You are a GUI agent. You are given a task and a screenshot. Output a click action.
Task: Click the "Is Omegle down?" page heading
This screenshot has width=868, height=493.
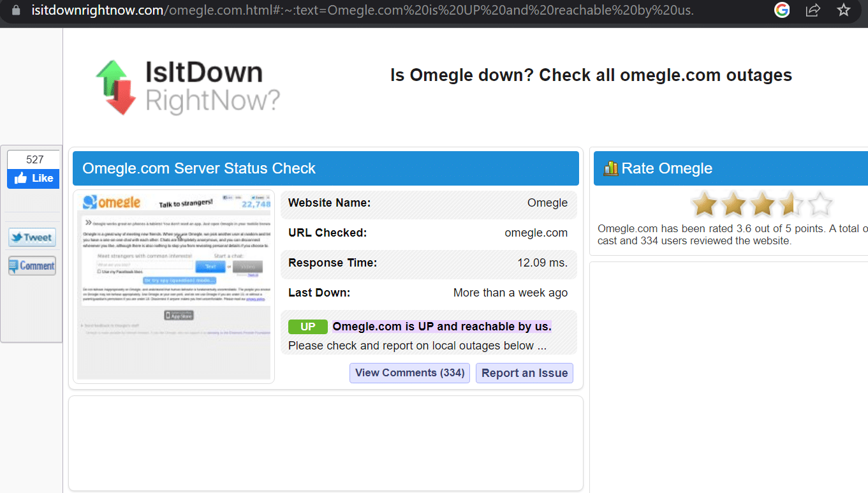pyautogui.click(x=591, y=75)
